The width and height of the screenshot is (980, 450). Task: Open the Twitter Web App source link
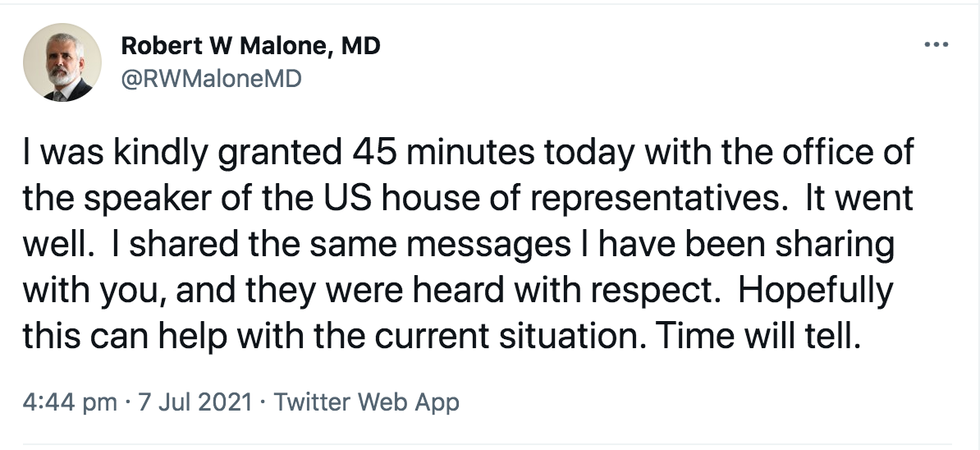pos(366,402)
